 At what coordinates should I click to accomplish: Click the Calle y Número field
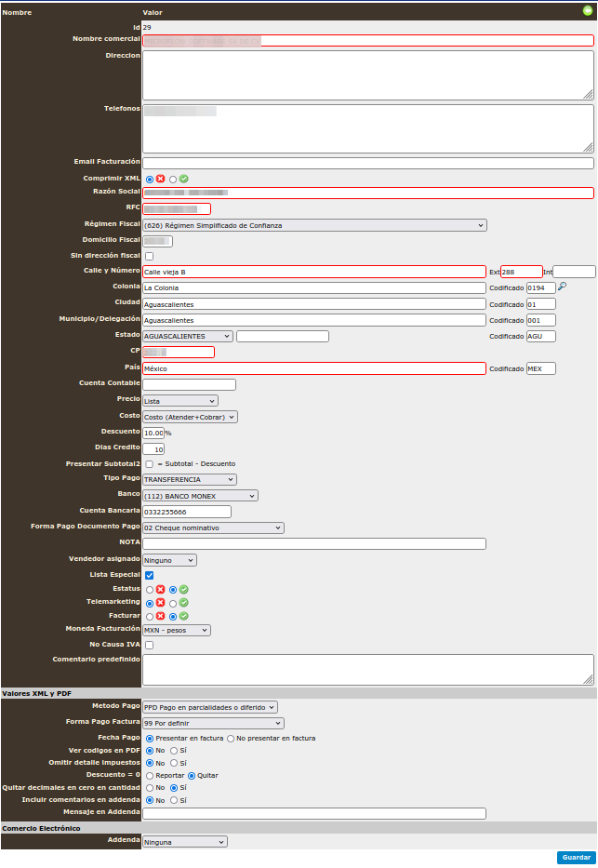point(314,272)
